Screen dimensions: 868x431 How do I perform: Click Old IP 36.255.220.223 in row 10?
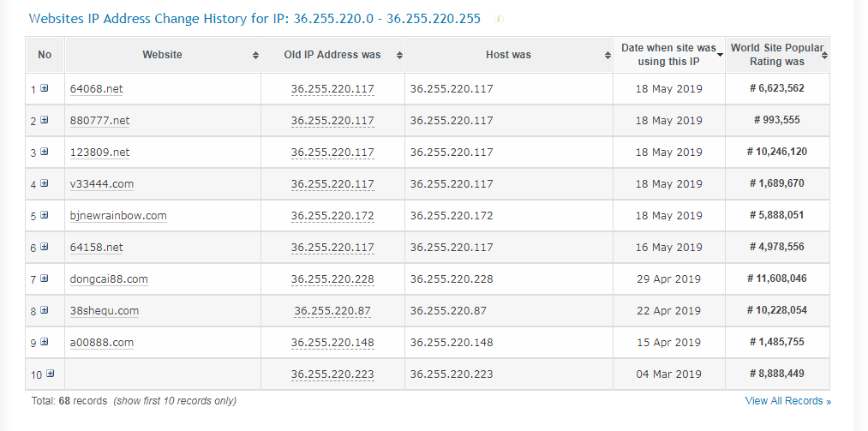click(332, 374)
